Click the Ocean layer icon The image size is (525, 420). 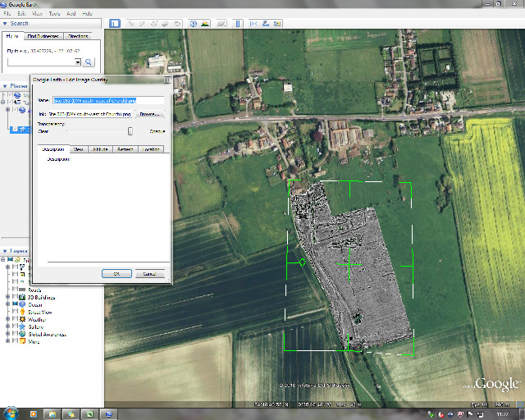point(22,304)
